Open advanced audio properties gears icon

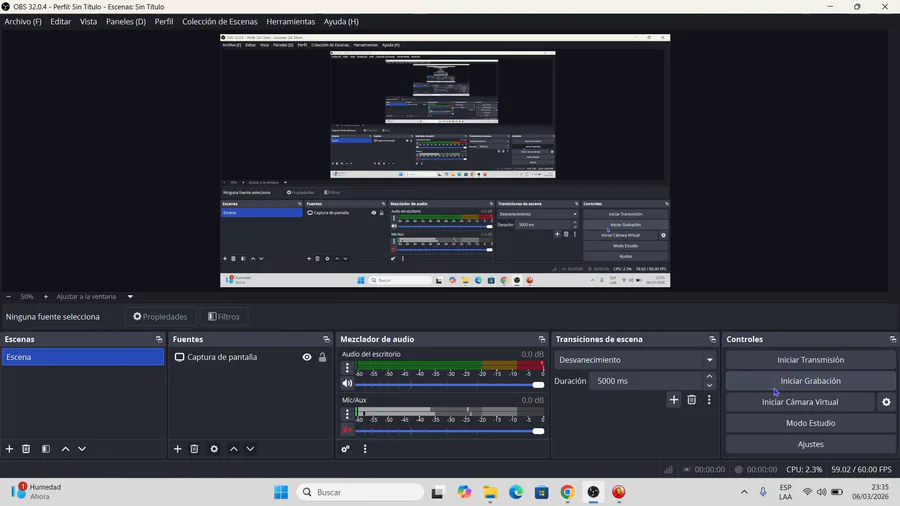click(x=346, y=449)
